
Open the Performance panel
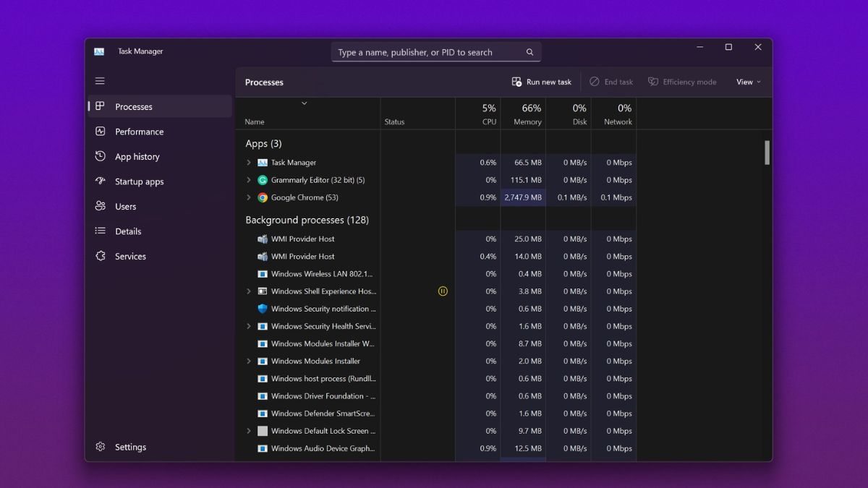(138, 131)
